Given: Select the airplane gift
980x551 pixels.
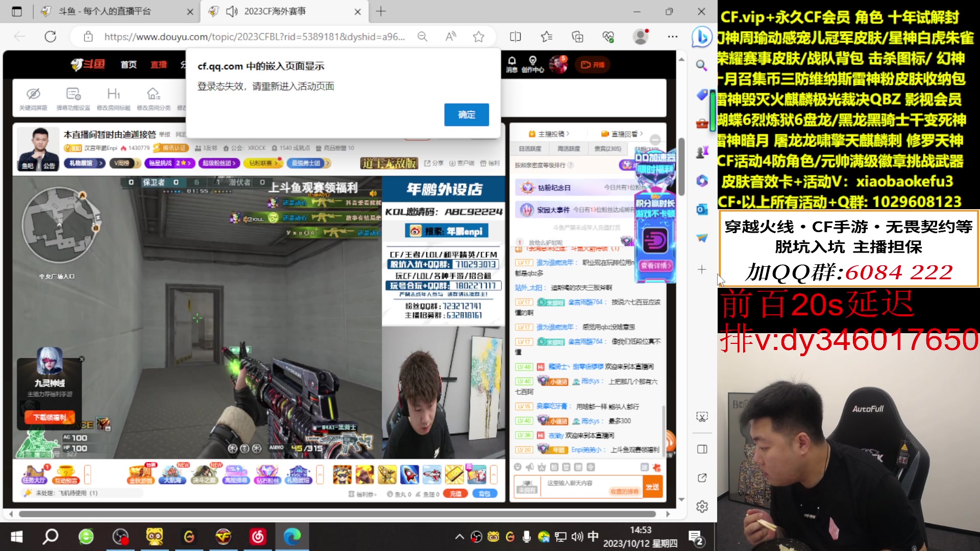Looking at the screenshot, I should click(x=432, y=474).
